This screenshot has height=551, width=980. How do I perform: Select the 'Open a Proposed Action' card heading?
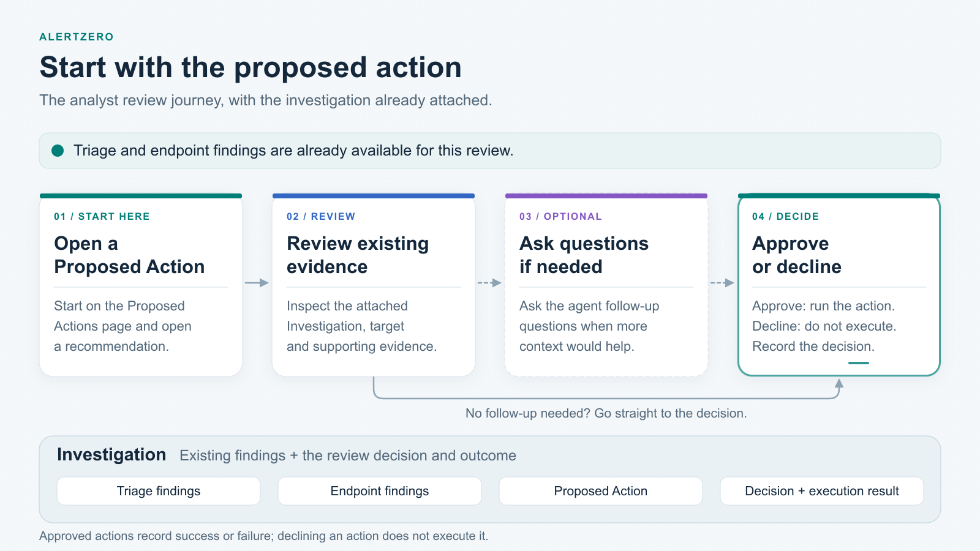pos(129,255)
